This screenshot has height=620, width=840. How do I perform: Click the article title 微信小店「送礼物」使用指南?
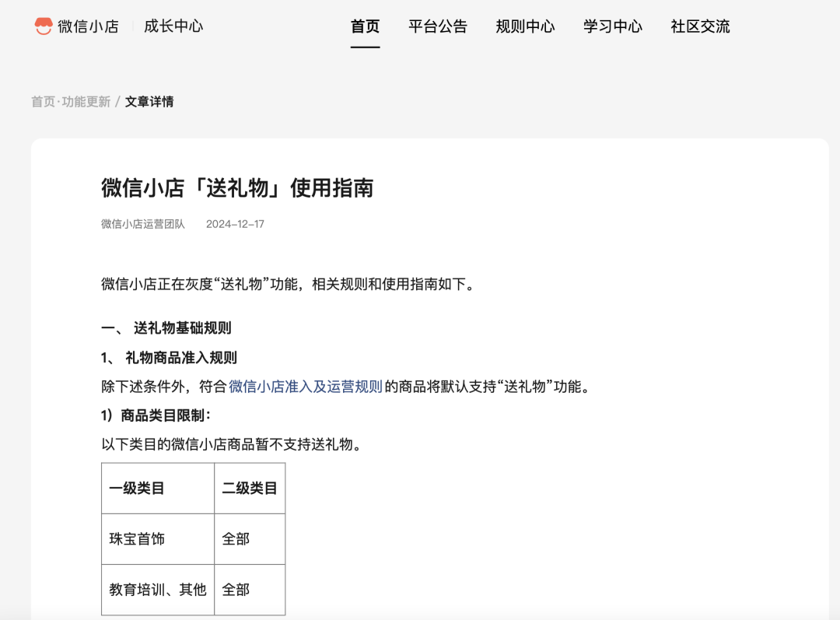tap(237, 187)
